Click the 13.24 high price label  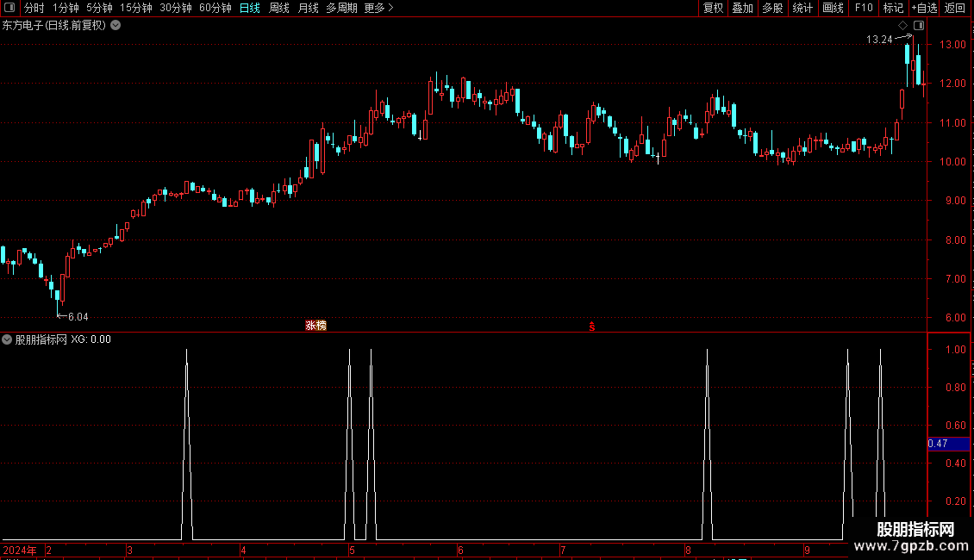click(879, 40)
